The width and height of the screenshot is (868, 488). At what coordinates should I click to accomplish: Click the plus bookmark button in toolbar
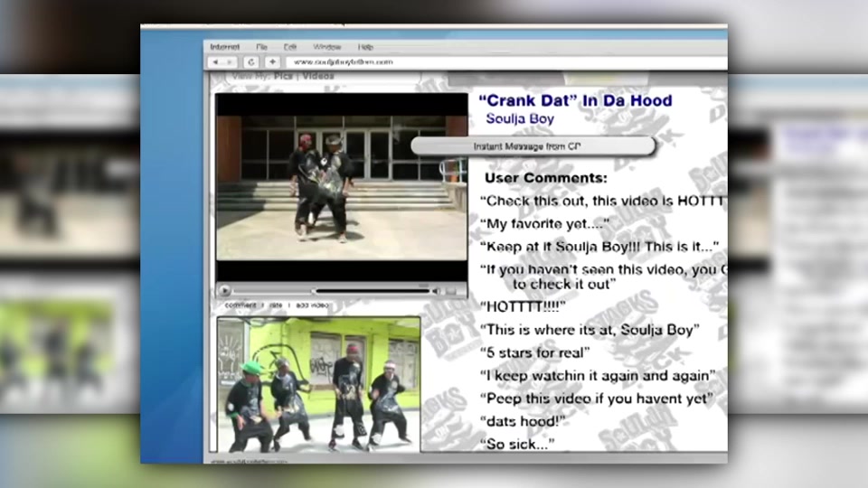pyautogui.click(x=272, y=62)
